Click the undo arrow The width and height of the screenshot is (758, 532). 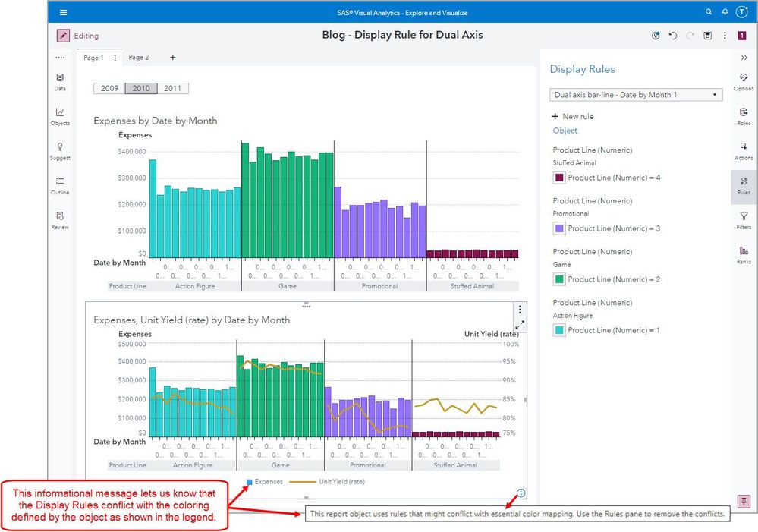coord(672,36)
